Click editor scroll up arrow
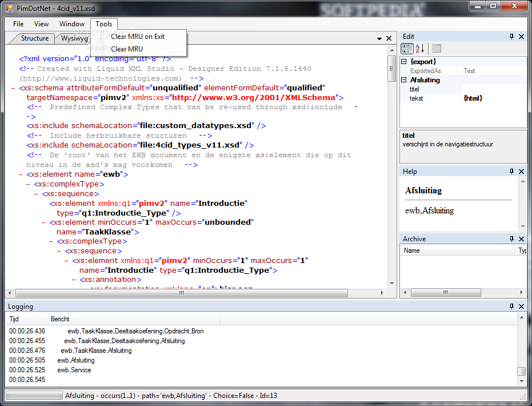The image size is (532, 406). (x=392, y=50)
